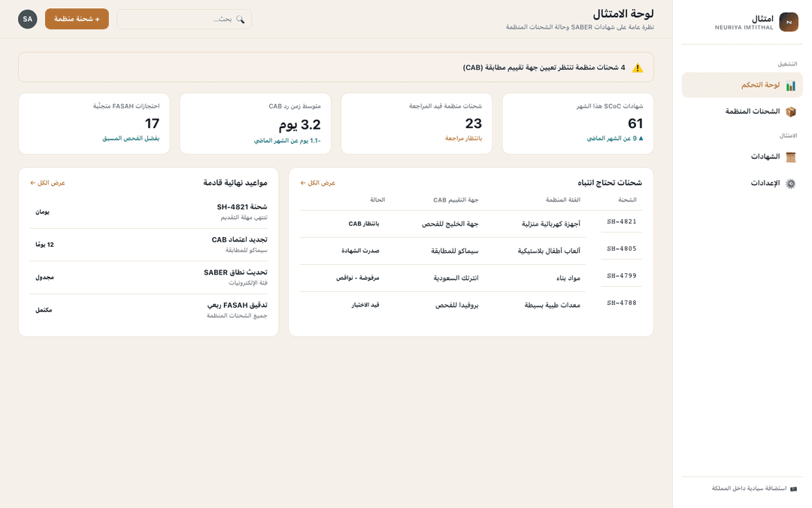The width and height of the screenshot is (812, 508).
Task: Click the dashboard bar-chart icon in sidebar
Action: click(x=791, y=86)
